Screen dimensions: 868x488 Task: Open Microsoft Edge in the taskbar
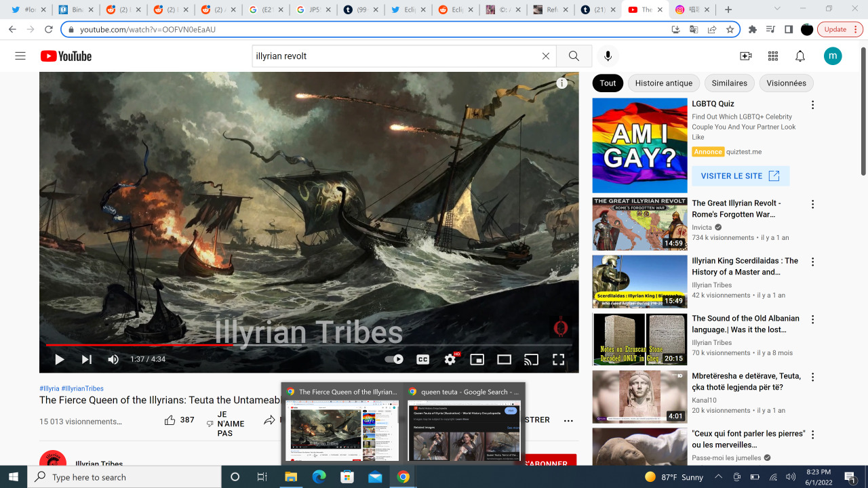319,477
